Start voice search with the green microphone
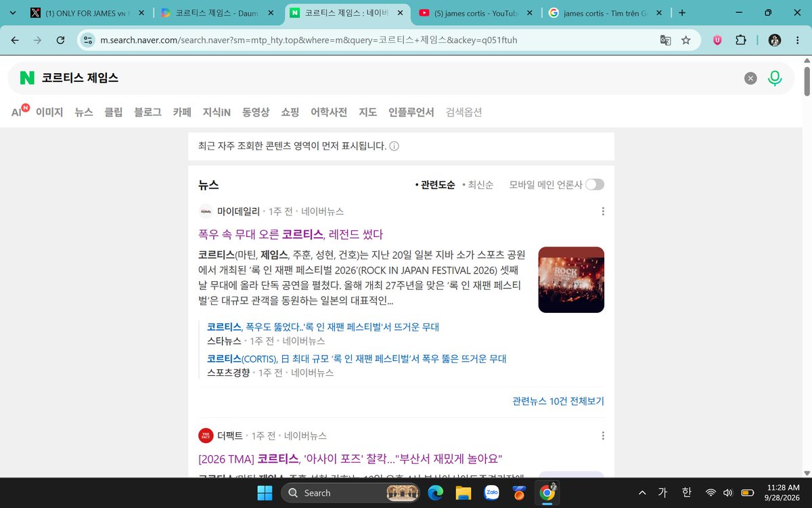The width and height of the screenshot is (812, 508). tap(775, 79)
